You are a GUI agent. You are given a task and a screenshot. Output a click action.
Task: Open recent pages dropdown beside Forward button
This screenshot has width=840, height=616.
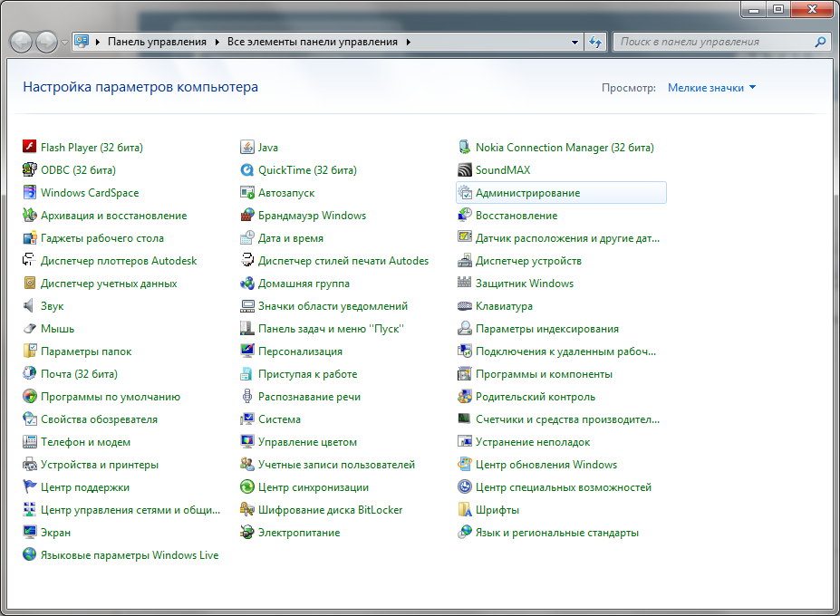click(64, 42)
